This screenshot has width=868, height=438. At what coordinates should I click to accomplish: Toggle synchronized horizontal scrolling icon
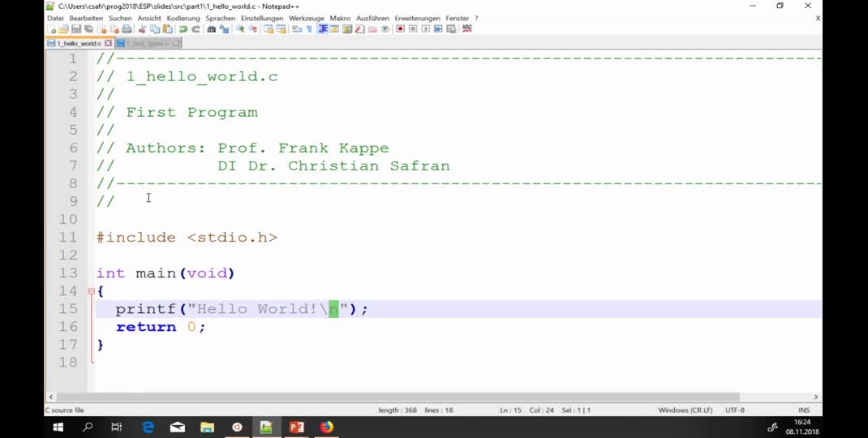click(281, 28)
